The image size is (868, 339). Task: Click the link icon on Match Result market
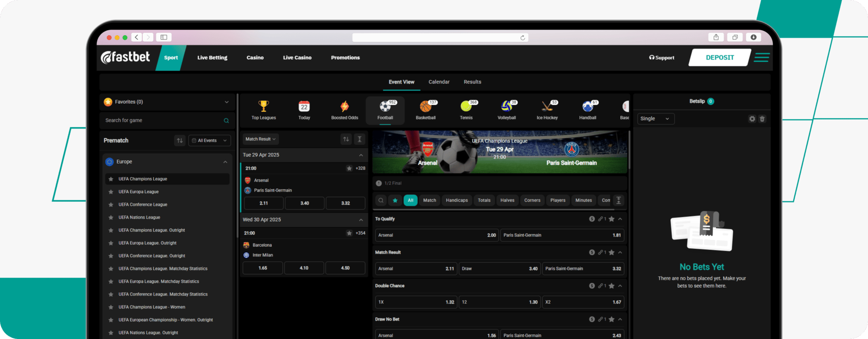coord(601,253)
